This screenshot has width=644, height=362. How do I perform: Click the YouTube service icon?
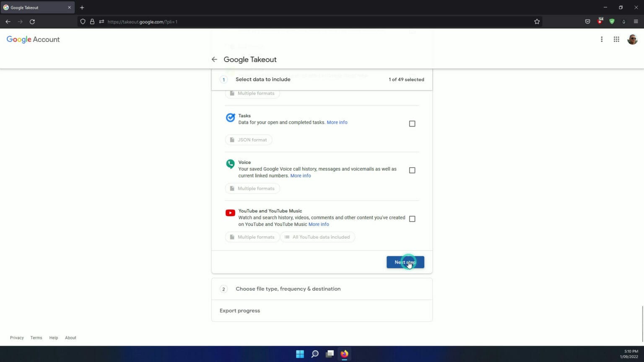coord(230,213)
